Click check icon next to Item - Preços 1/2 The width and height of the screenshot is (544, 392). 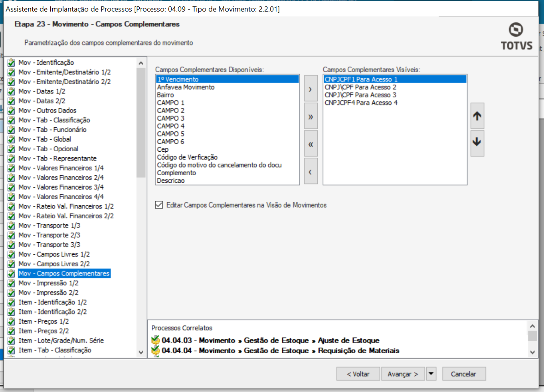[12, 321]
